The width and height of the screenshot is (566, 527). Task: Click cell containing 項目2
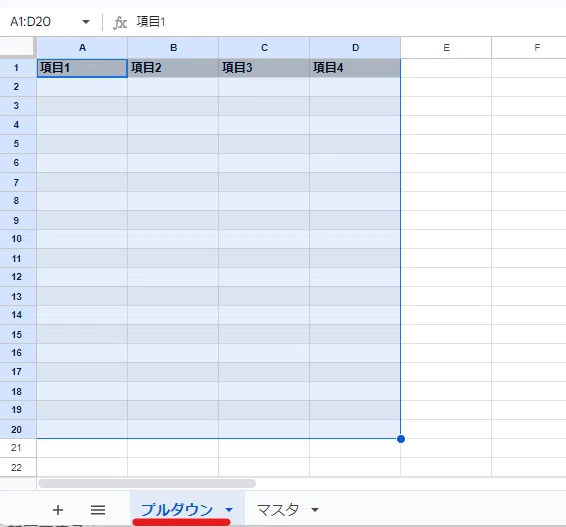pyautogui.click(x=173, y=68)
